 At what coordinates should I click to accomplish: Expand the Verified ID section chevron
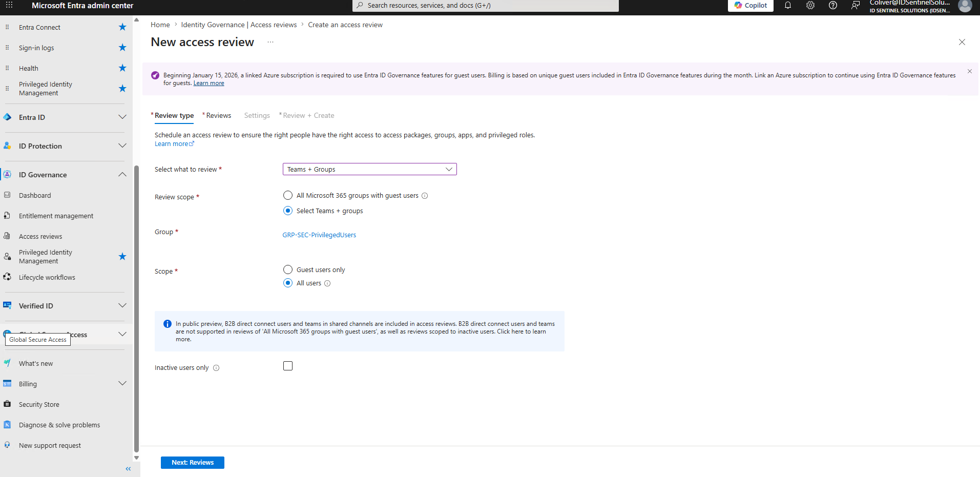coord(122,306)
